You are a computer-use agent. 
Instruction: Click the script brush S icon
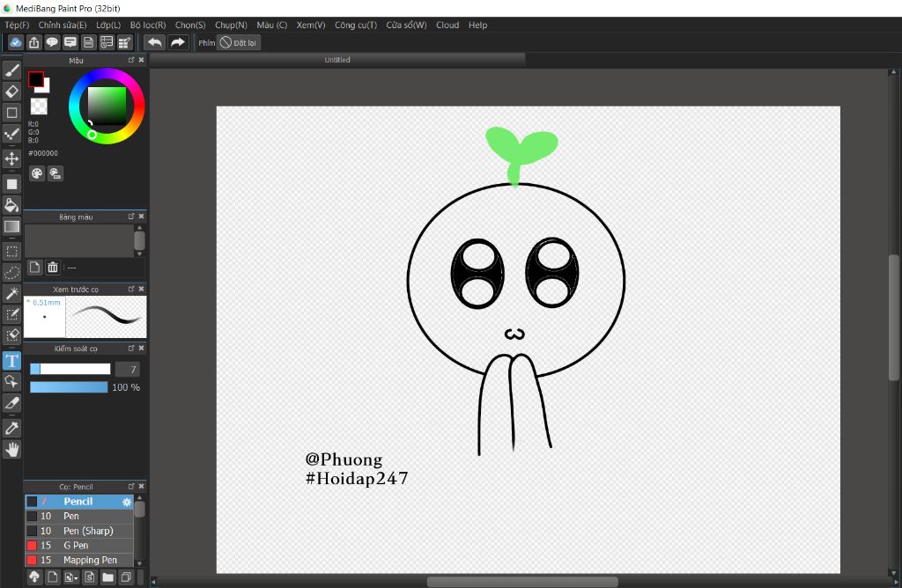click(x=89, y=577)
